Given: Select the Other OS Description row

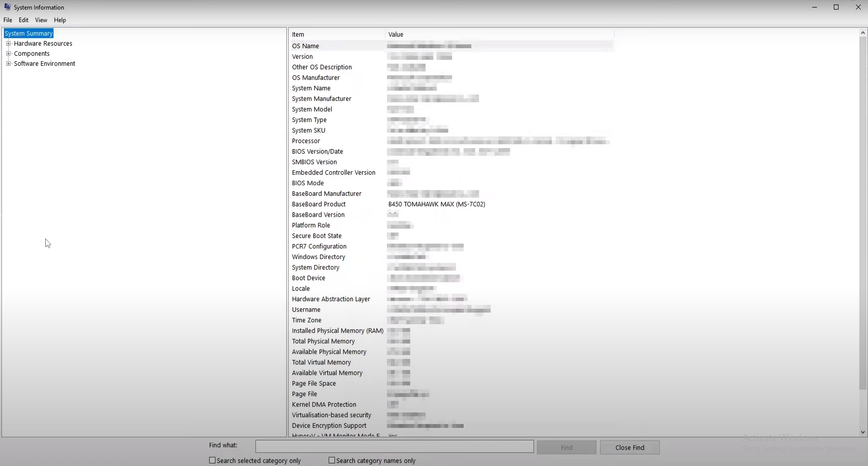Looking at the screenshot, I should pos(452,67).
